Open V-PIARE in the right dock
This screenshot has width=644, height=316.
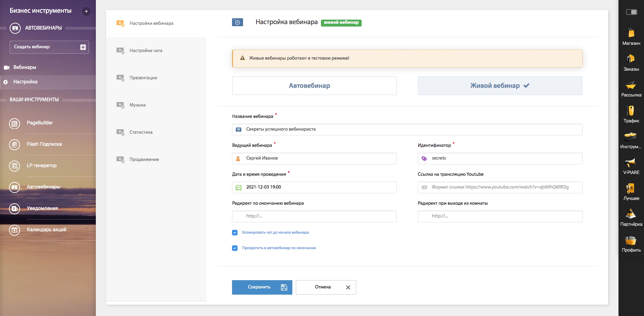[631, 166]
